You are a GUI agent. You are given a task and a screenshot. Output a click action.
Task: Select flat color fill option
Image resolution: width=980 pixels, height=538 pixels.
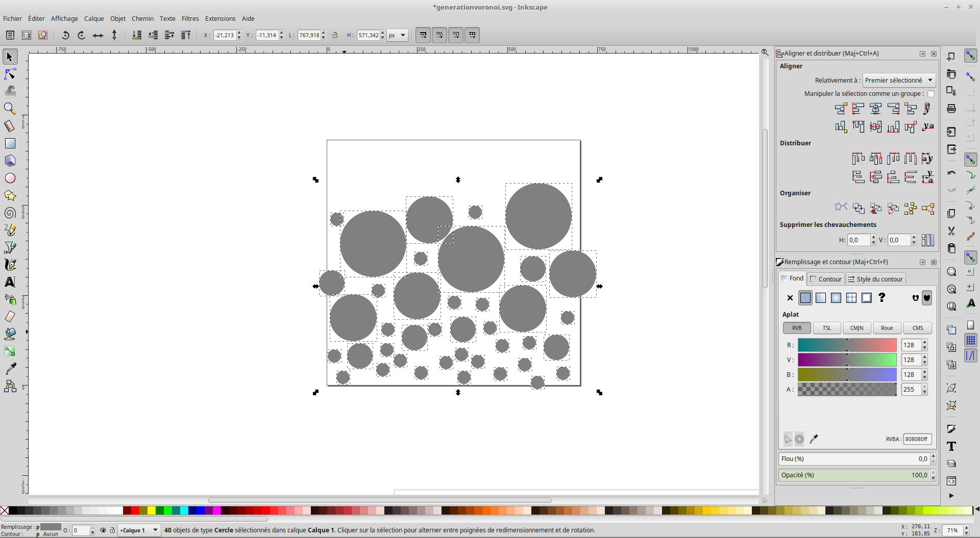pyautogui.click(x=805, y=298)
